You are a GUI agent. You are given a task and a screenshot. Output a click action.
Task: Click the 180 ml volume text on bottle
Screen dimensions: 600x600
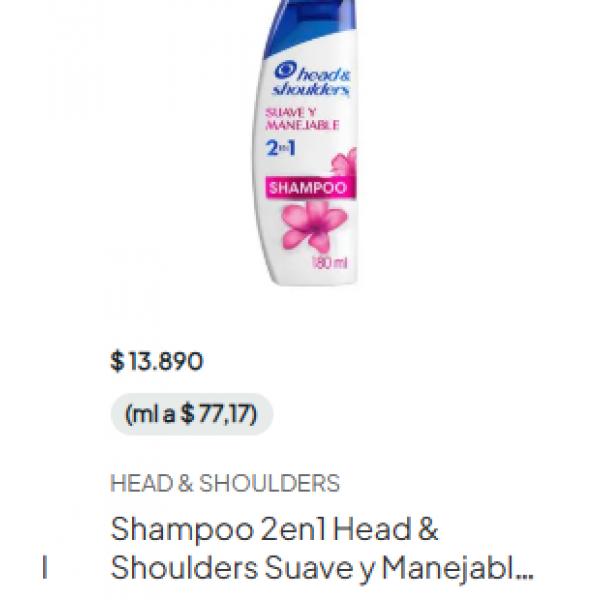[x=330, y=263]
